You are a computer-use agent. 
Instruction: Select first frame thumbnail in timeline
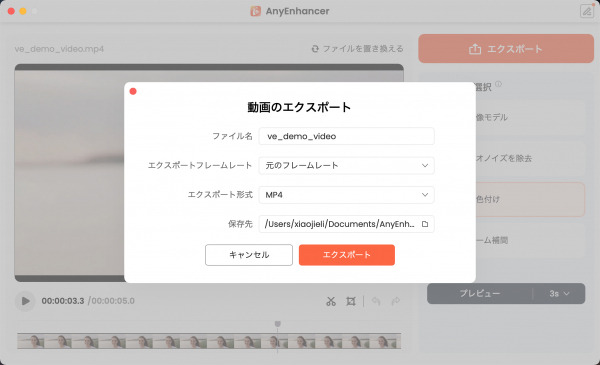pos(31,341)
